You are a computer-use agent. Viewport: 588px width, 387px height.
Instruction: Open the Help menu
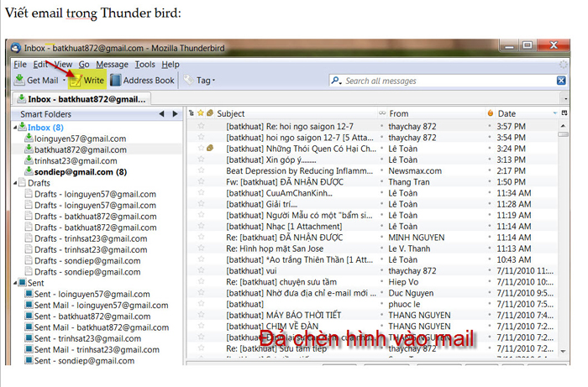pos(171,65)
